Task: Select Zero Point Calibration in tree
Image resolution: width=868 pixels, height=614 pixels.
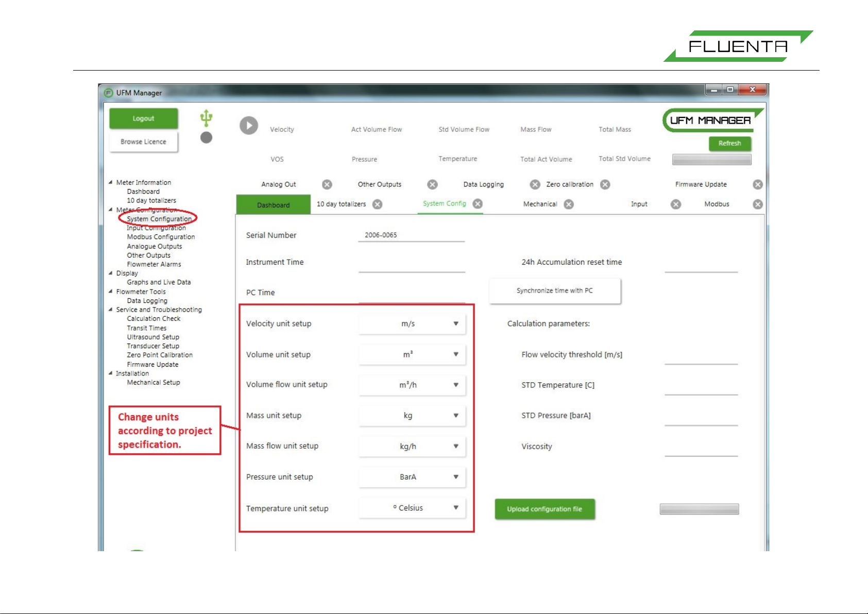Action: (160, 355)
